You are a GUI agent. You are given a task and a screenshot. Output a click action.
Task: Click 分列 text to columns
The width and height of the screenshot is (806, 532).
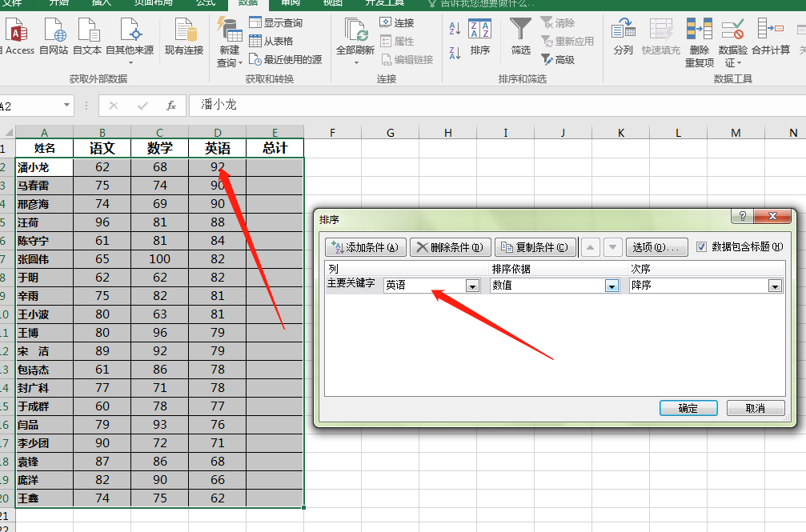click(623, 36)
